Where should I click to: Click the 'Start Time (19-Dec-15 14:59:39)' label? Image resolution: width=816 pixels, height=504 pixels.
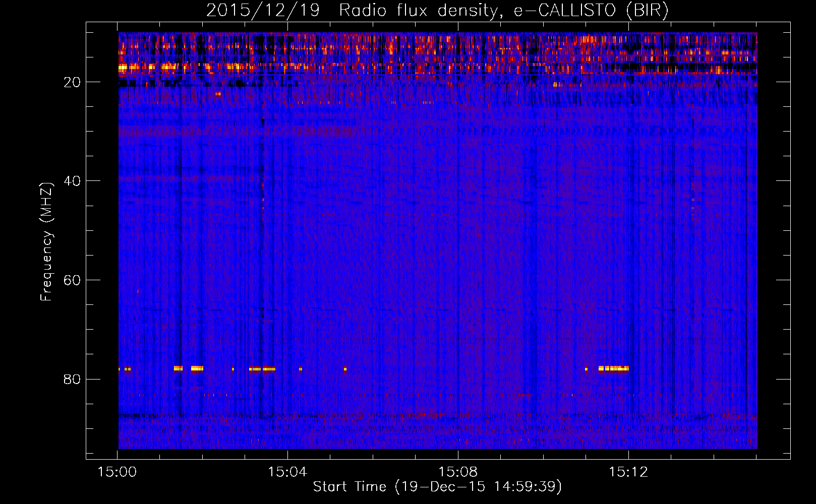pyautogui.click(x=437, y=487)
